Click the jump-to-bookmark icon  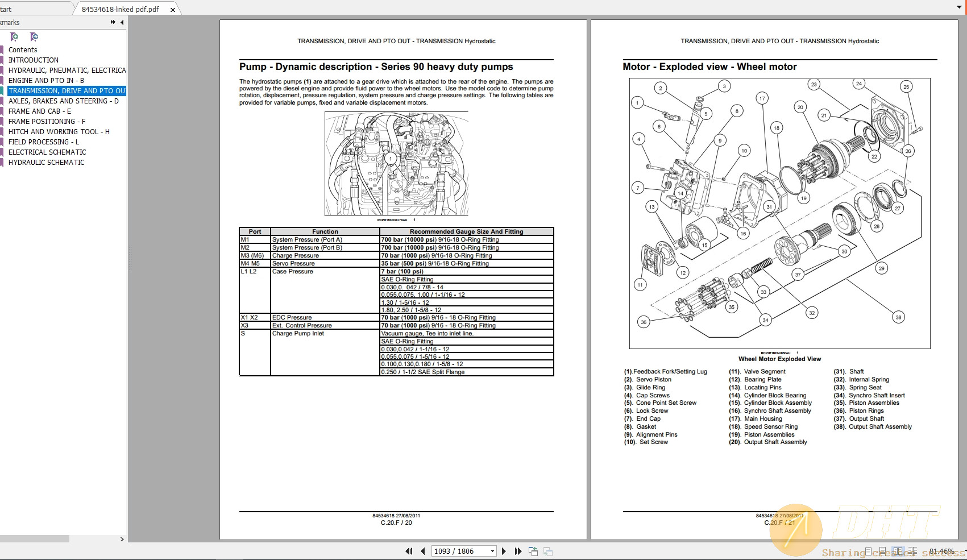pos(34,37)
